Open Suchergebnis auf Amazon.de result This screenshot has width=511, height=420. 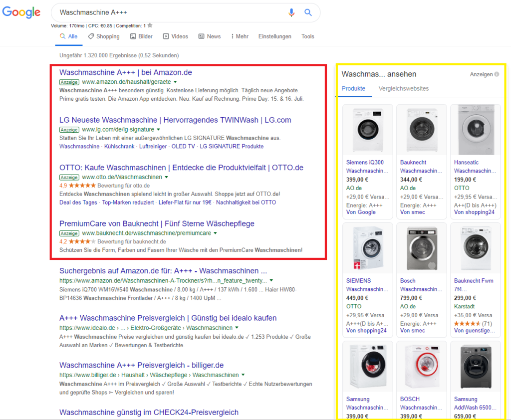(x=163, y=271)
